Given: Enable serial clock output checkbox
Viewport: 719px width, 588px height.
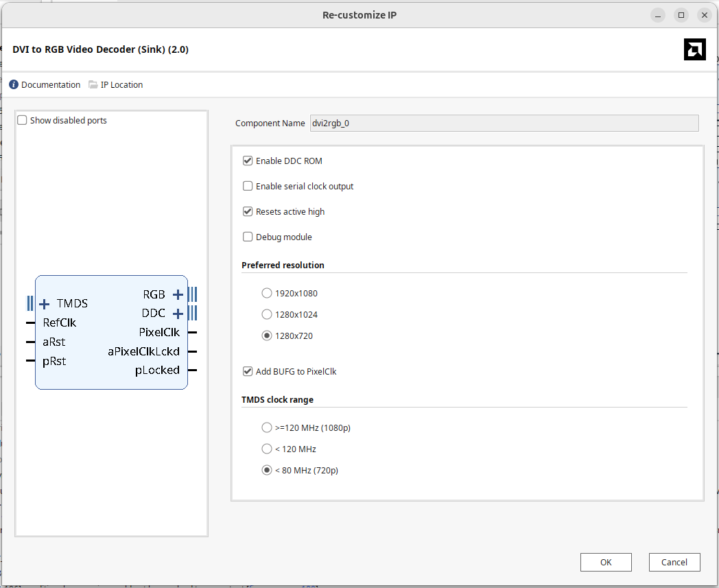Looking at the screenshot, I should tap(248, 187).
